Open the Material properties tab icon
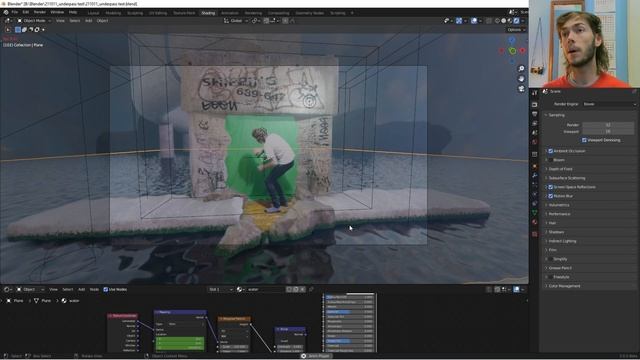 tap(535, 222)
